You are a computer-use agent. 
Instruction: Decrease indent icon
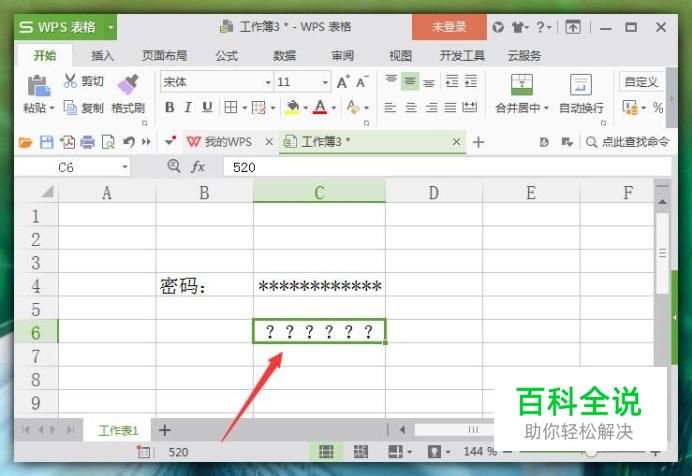452,81
